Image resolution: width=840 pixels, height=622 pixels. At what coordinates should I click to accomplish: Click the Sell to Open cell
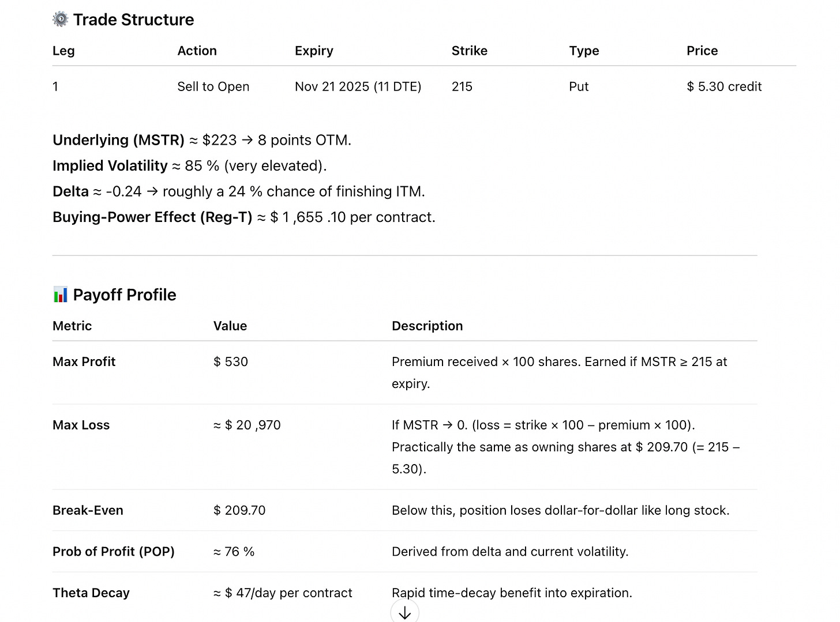[x=213, y=86]
